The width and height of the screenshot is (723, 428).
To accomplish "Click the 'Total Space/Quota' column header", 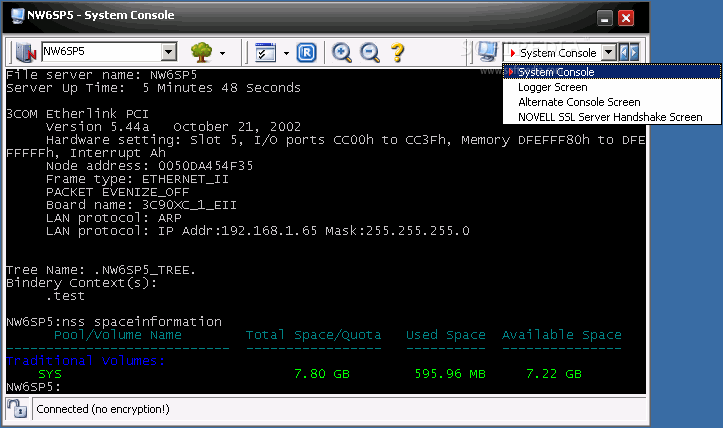I will point(314,335).
